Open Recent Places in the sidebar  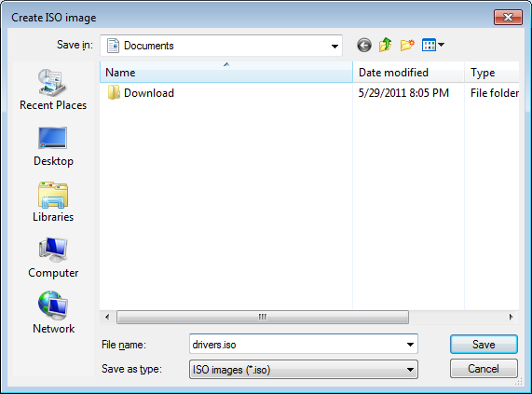click(x=53, y=89)
